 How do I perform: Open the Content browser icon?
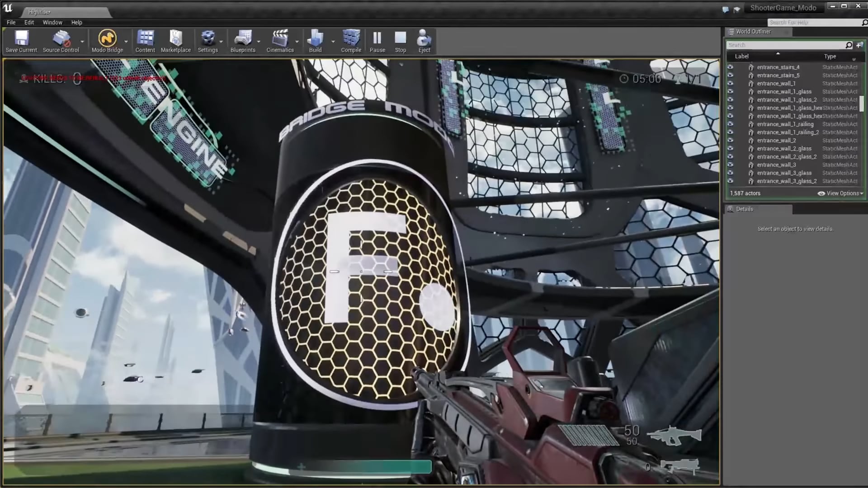145,38
